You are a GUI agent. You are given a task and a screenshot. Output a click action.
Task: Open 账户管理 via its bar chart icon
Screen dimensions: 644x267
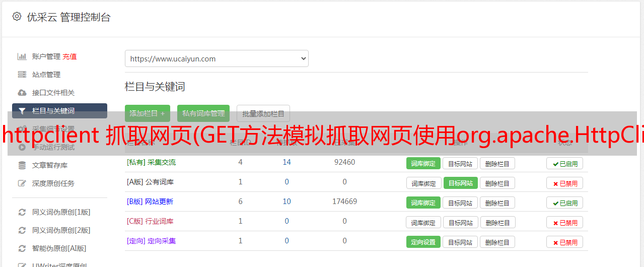click(22, 56)
